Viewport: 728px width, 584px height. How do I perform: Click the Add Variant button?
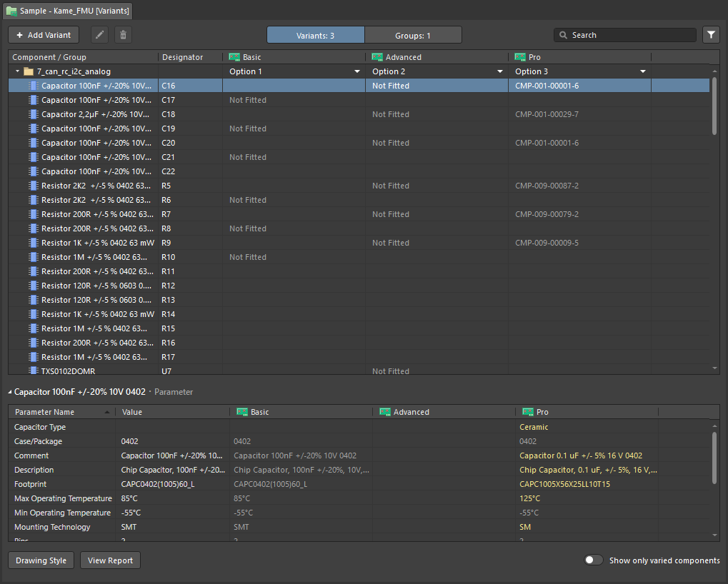44,35
